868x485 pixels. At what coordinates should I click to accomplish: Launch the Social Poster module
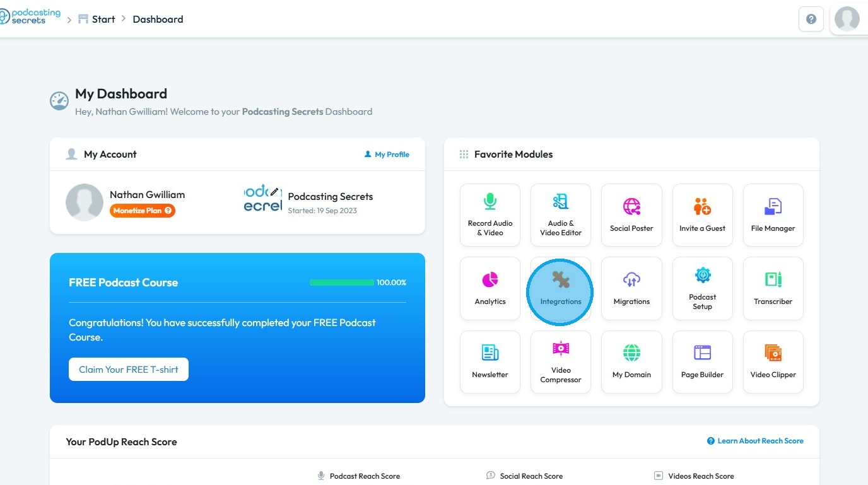coord(631,214)
